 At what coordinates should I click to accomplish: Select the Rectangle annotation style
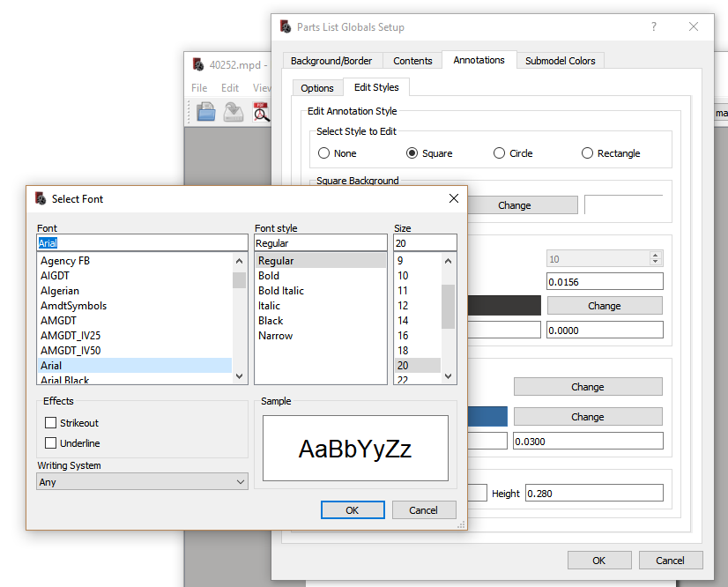click(587, 152)
